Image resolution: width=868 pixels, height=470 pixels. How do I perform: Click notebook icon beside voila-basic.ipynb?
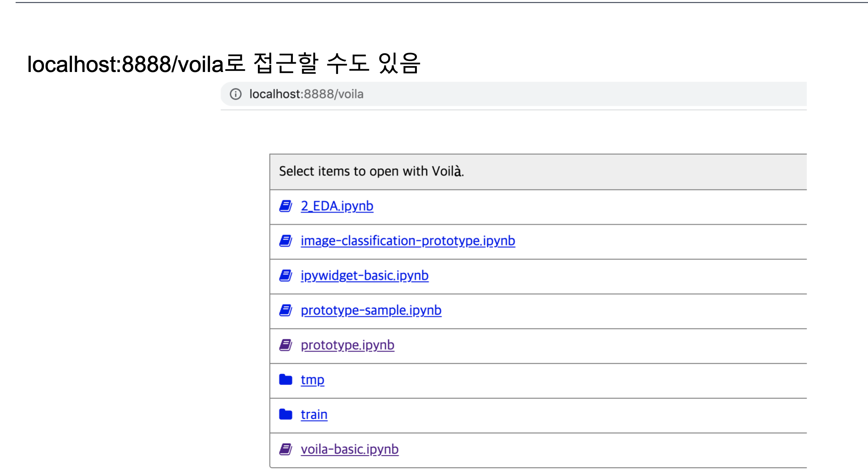pos(286,449)
